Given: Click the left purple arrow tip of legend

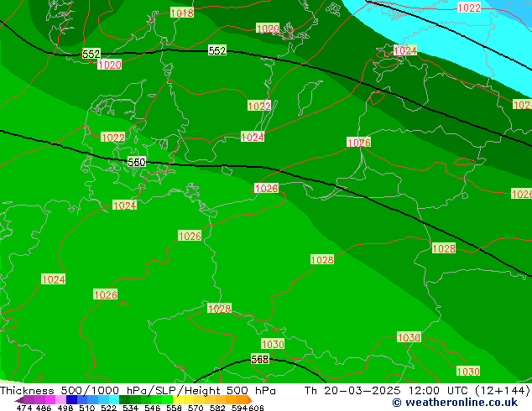Looking at the screenshot, I should [18, 400].
